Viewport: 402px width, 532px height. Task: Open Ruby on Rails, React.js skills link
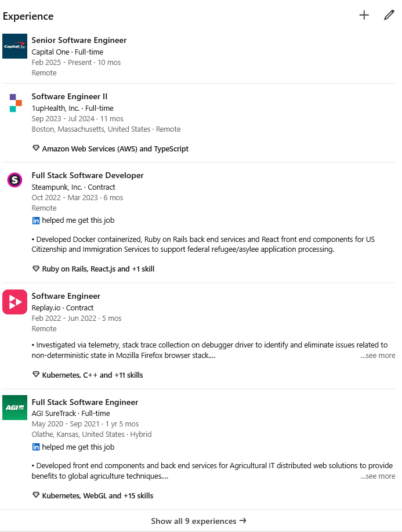click(x=98, y=269)
